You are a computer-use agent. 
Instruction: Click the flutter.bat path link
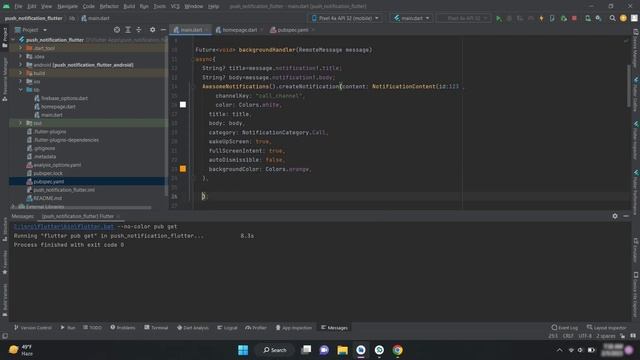point(64,227)
